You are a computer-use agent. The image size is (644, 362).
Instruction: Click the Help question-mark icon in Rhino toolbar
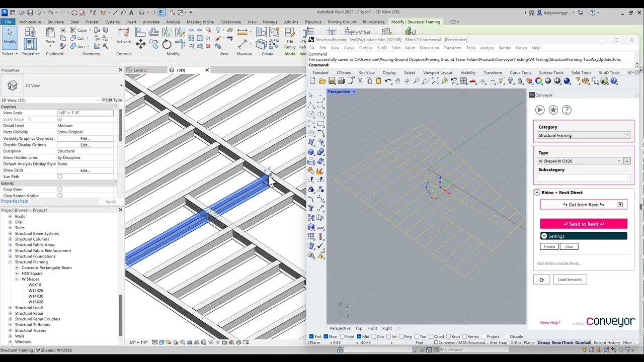(614, 81)
